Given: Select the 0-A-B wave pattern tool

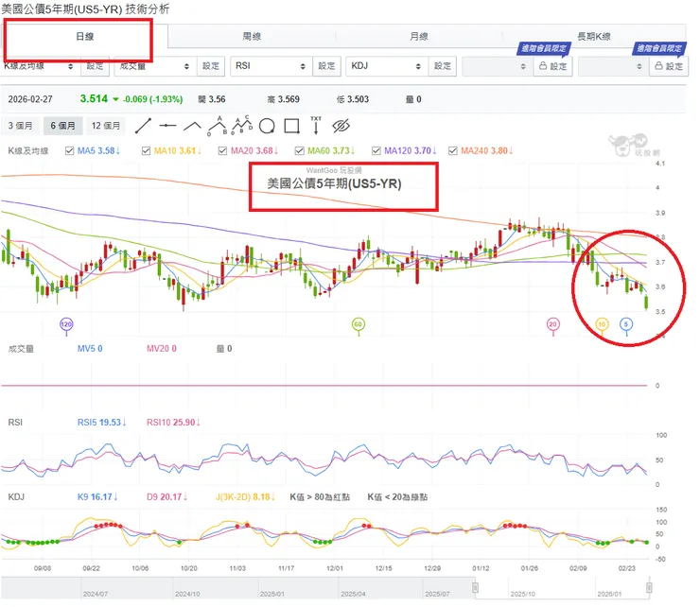Looking at the screenshot, I should pos(218,125).
